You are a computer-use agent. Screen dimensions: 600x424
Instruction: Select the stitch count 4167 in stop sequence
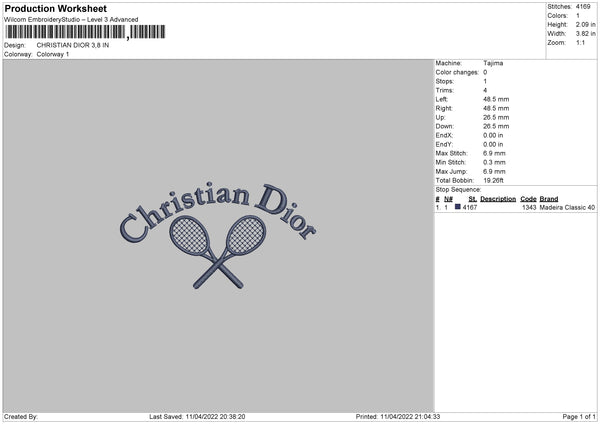tap(470, 207)
